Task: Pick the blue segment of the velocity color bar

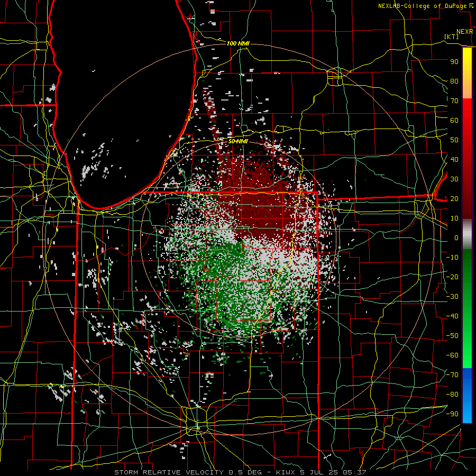Action: tap(467, 395)
